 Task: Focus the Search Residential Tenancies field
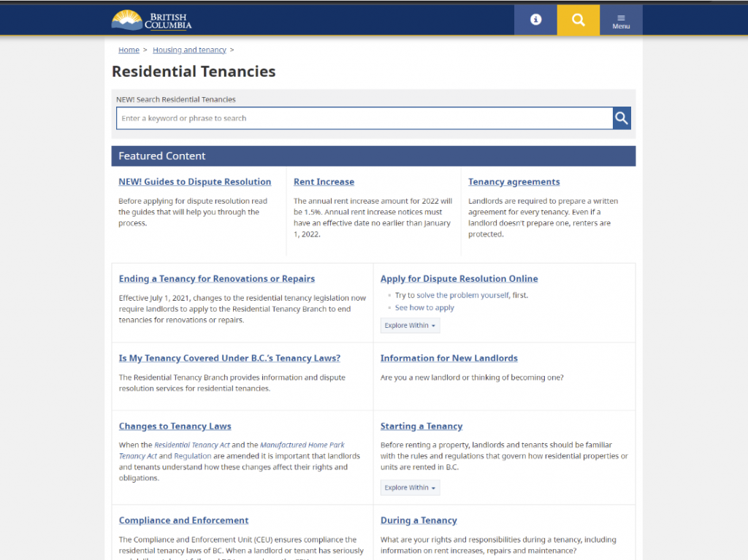tap(365, 118)
